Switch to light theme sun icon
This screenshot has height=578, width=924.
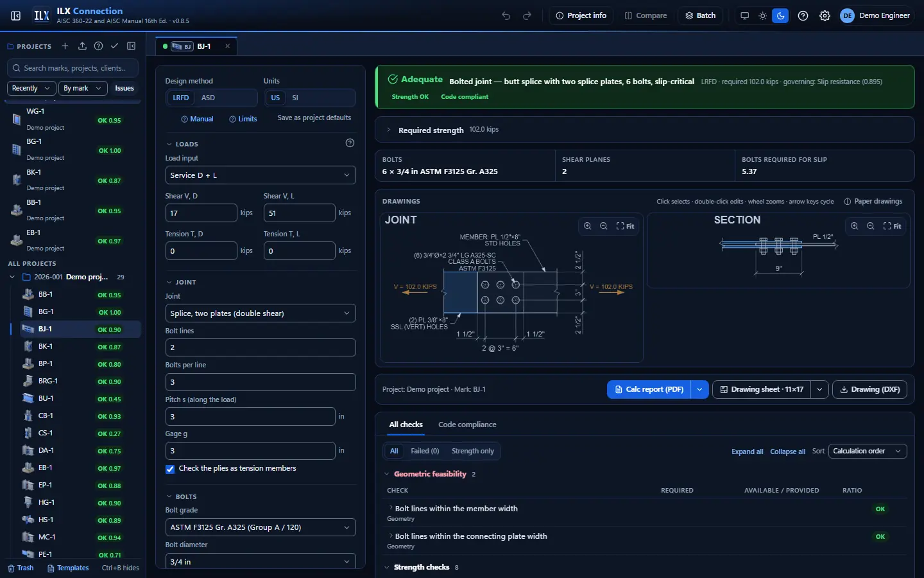(762, 15)
